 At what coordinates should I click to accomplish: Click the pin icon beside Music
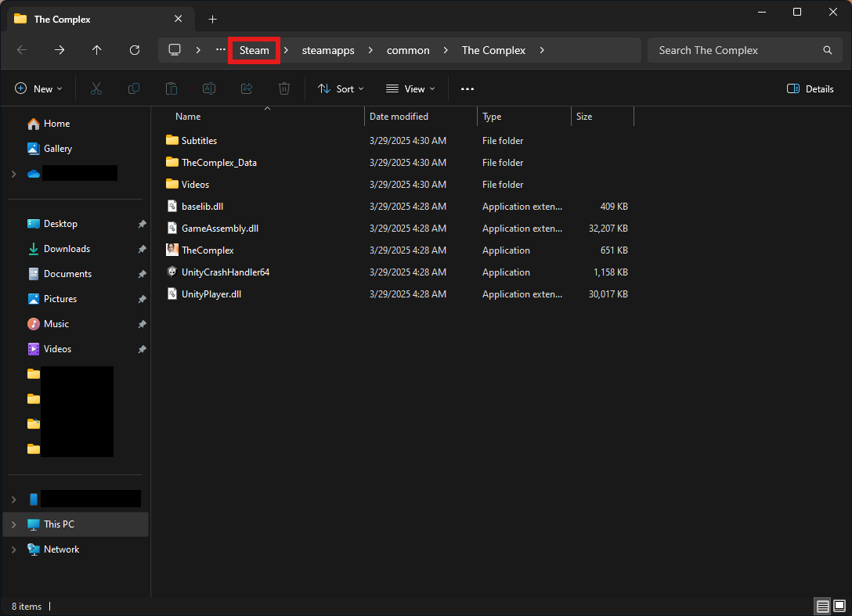coord(142,324)
